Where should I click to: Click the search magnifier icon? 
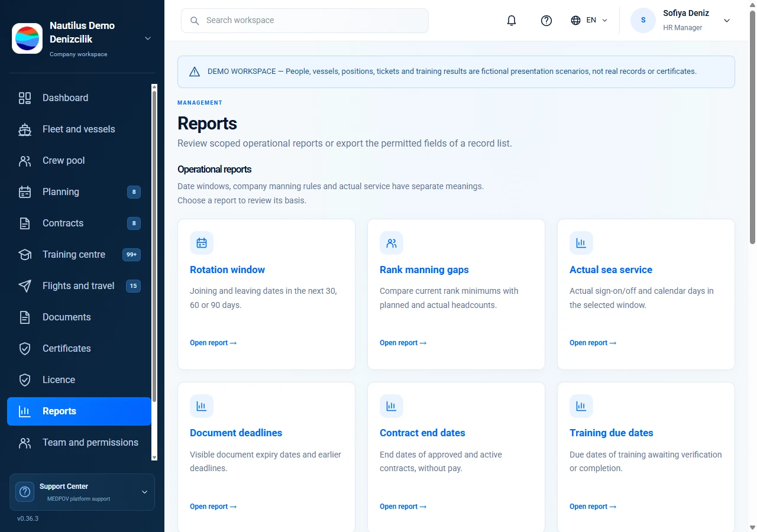click(195, 21)
